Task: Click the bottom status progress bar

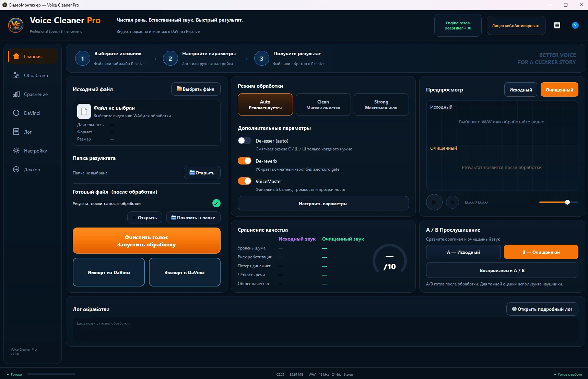Action: coord(51,374)
